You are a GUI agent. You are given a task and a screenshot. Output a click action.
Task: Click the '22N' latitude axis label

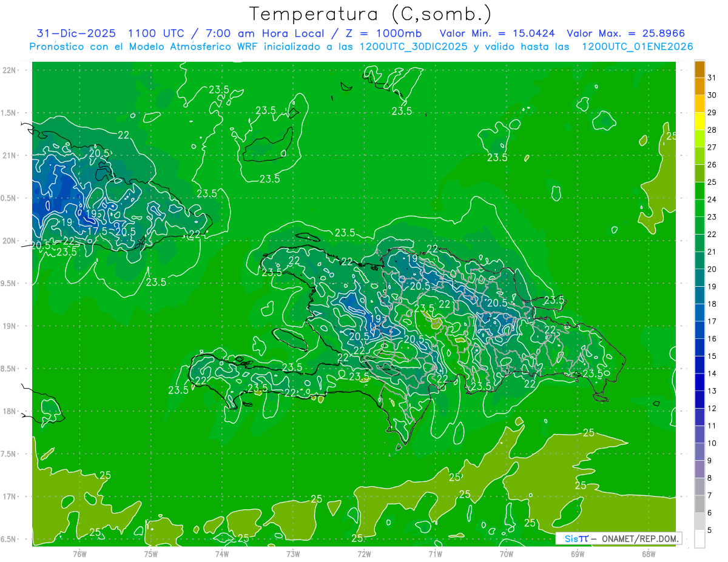[9, 70]
